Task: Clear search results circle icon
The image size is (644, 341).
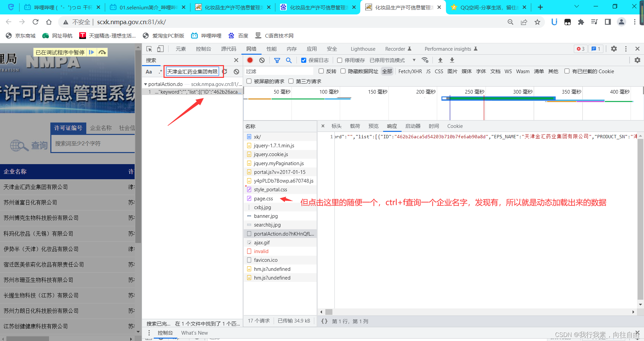Action: pos(236,71)
